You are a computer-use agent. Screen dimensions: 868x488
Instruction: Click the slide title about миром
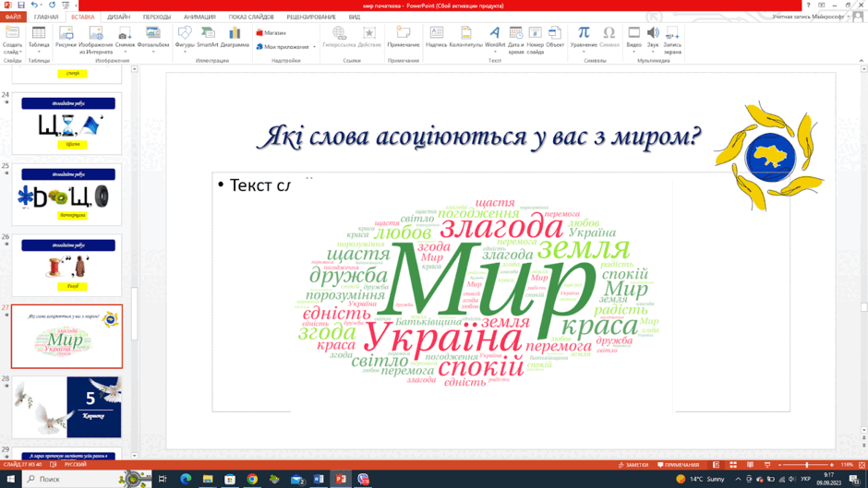tap(479, 137)
